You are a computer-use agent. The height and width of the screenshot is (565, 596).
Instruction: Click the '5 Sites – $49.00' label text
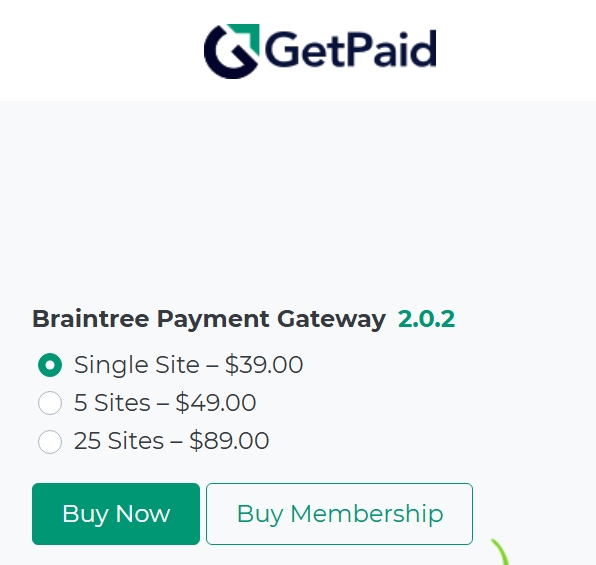coord(165,403)
